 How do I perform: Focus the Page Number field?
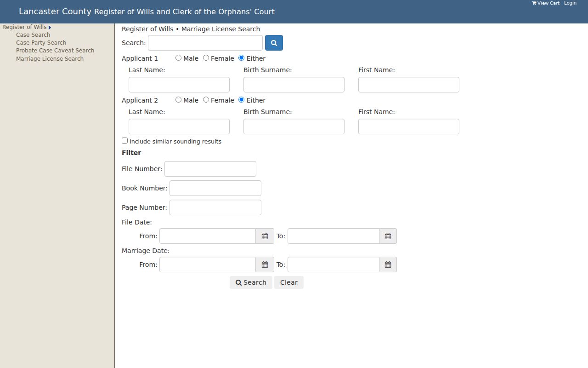[215, 207]
